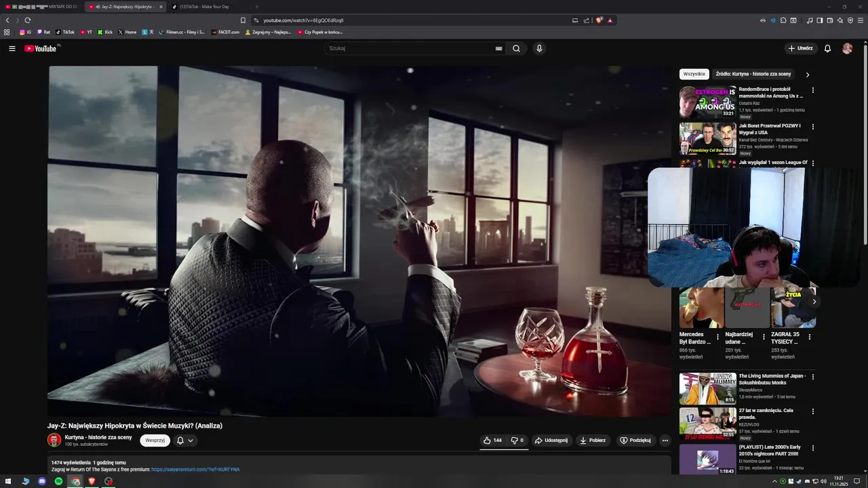
Task: Bookmark this page using the address bar icon
Action: [243, 20]
